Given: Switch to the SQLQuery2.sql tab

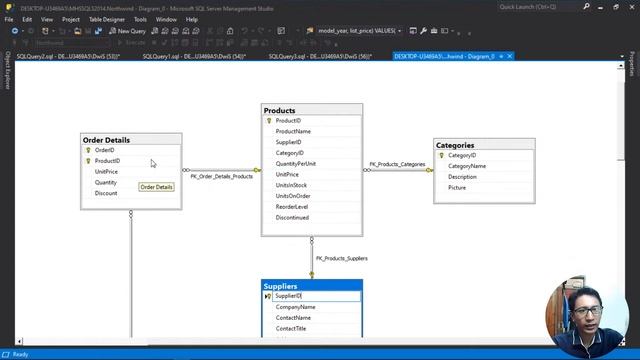Looking at the screenshot, I should coord(68,56).
